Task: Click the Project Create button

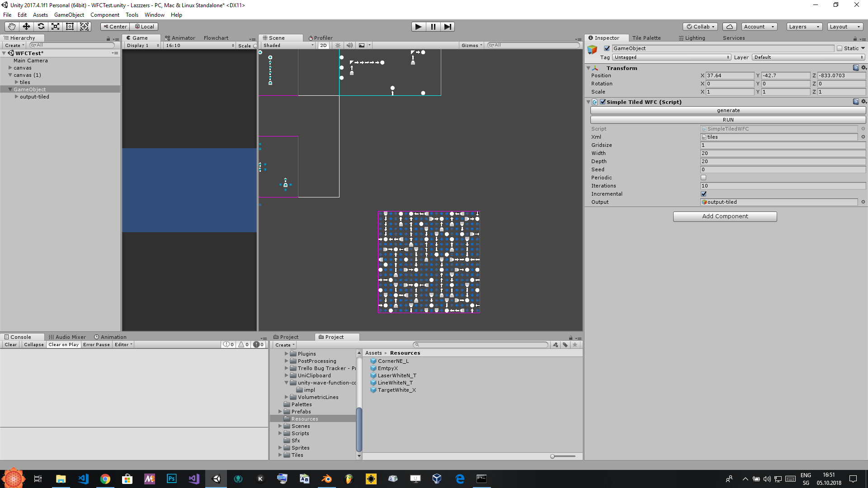Action: pos(285,345)
